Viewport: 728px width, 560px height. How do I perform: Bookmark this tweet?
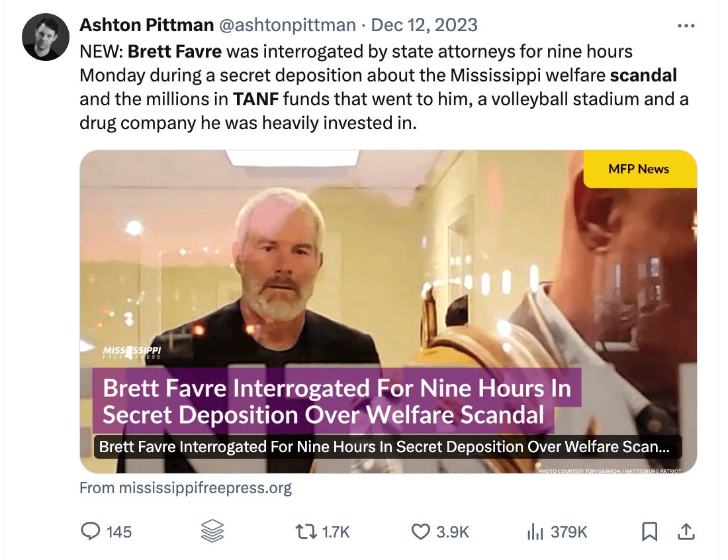[x=649, y=532]
